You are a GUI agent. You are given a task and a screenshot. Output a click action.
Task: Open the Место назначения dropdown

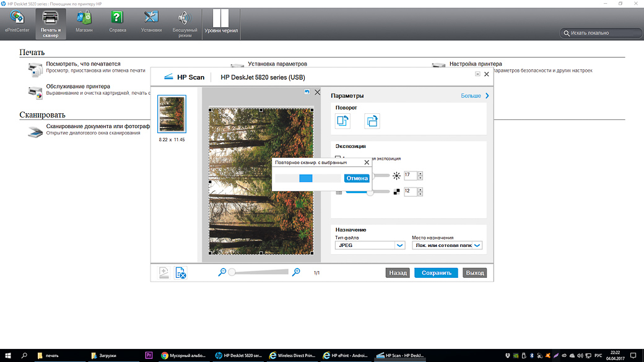(x=447, y=246)
